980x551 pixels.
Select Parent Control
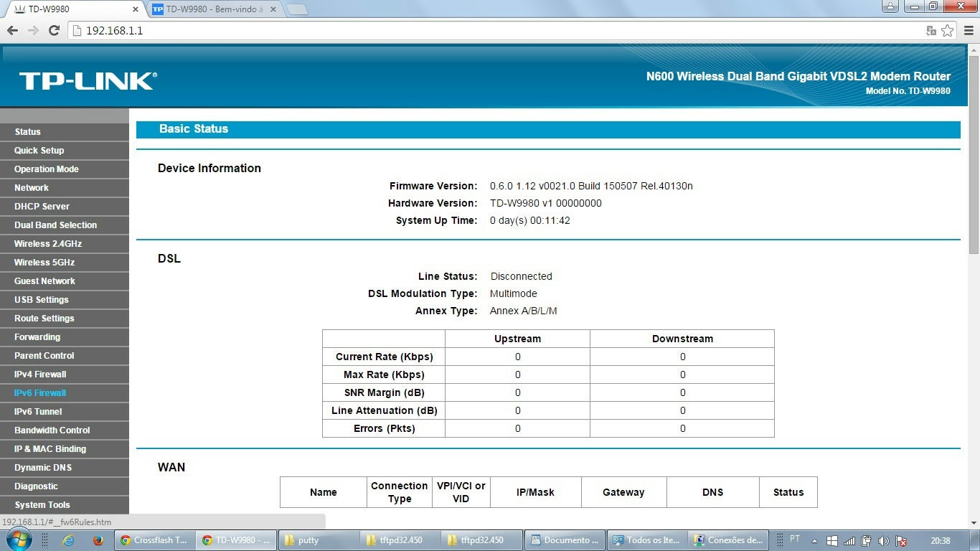(x=65, y=355)
